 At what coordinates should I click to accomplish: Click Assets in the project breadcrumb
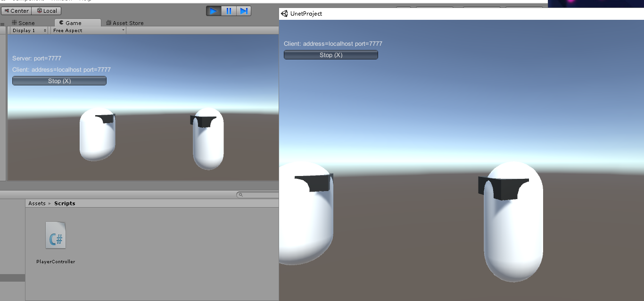click(37, 203)
